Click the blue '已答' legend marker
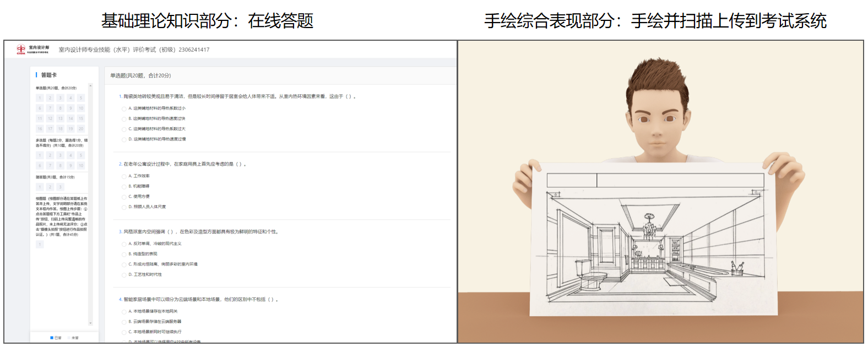The height and width of the screenshot is (347, 868). click(52, 338)
